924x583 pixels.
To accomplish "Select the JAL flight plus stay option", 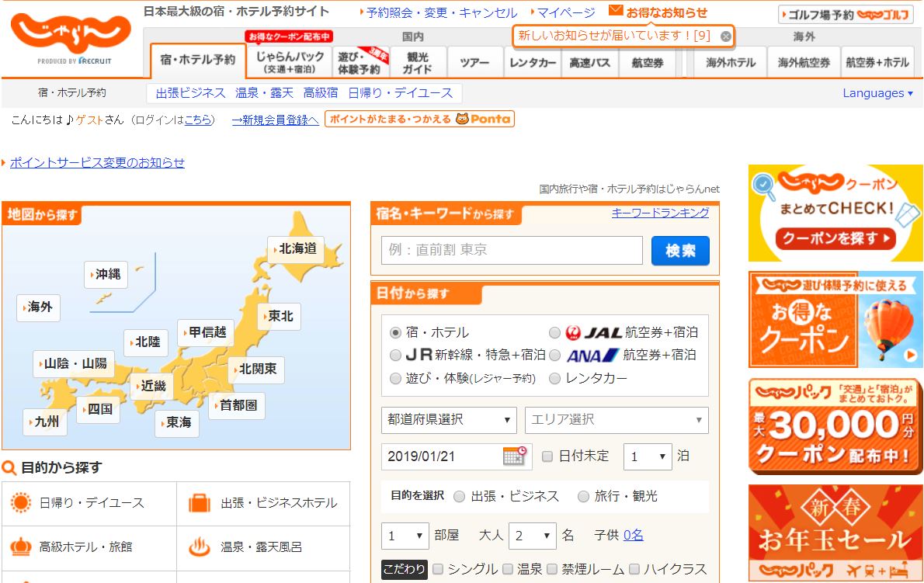I will point(554,332).
